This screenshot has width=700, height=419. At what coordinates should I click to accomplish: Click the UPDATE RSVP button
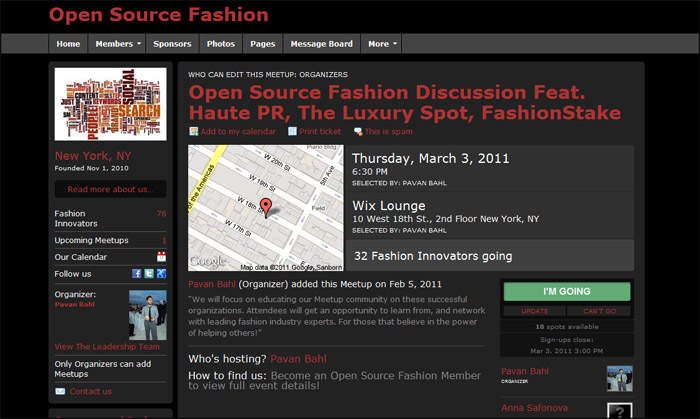(535, 311)
